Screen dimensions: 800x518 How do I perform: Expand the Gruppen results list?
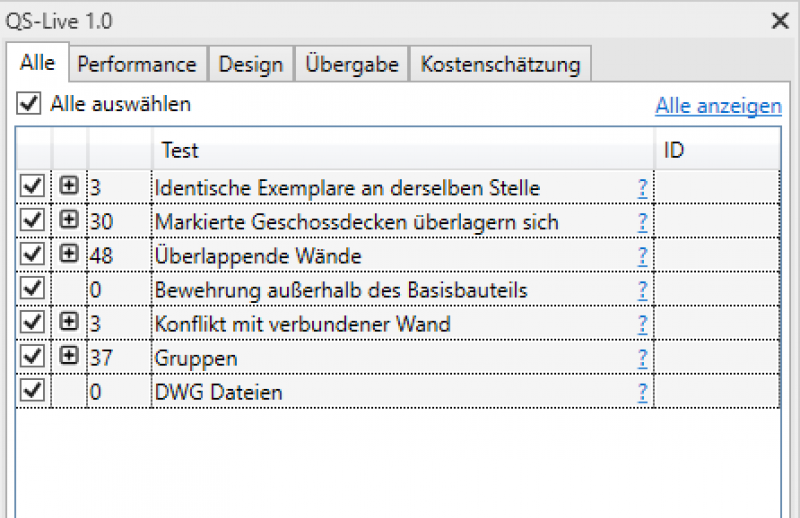coord(69,356)
